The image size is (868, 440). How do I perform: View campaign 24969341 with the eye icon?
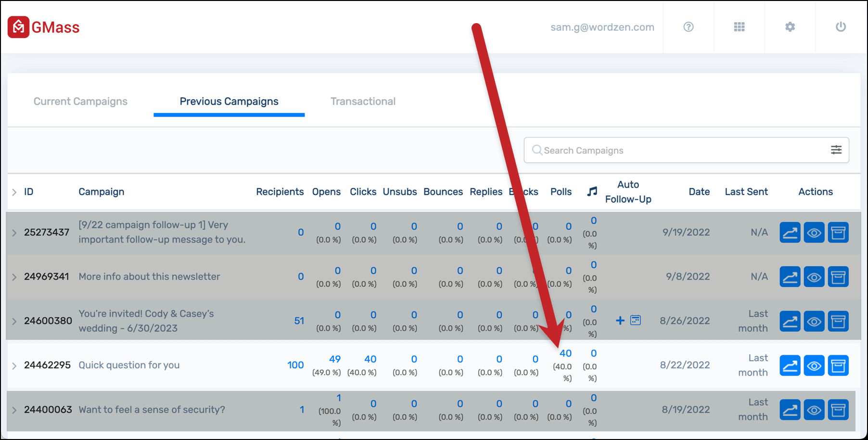(814, 277)
